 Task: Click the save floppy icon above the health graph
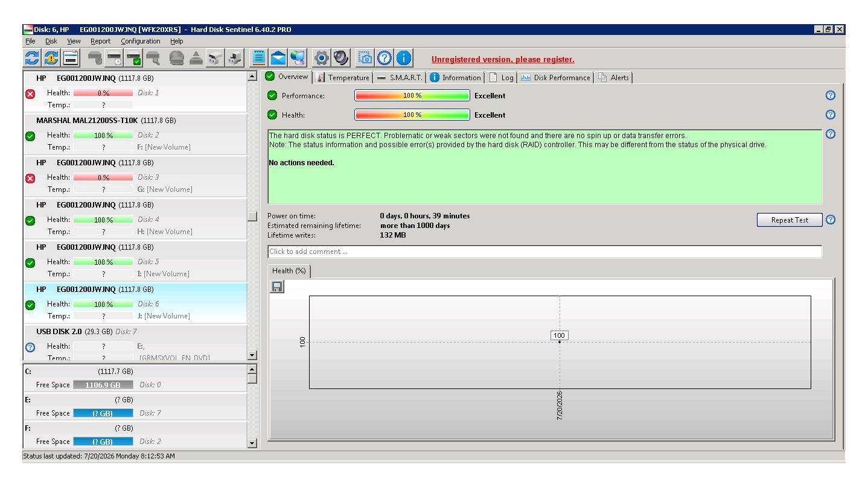coord(277,287)
